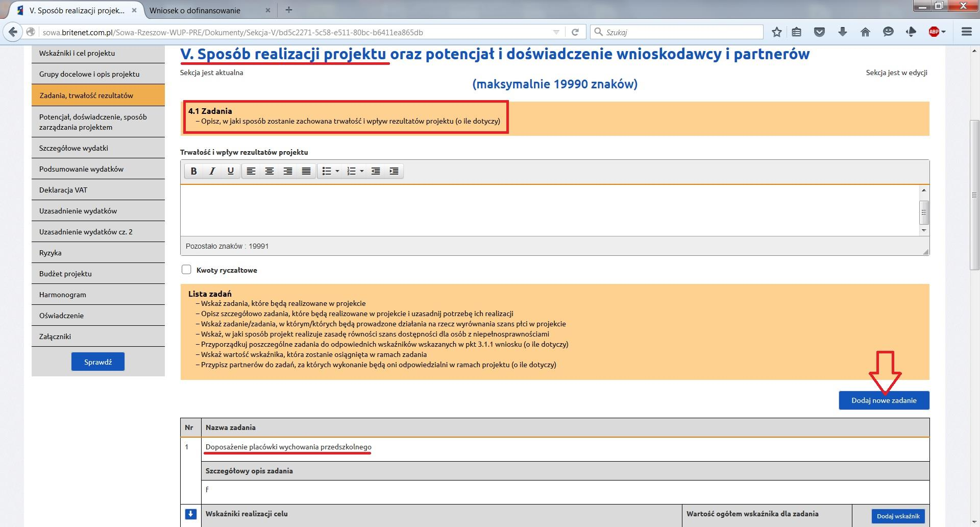Increase indent in the editor
Image resolution: width=980 pixels, height=527 pixels.
click(x=394, y=171)
